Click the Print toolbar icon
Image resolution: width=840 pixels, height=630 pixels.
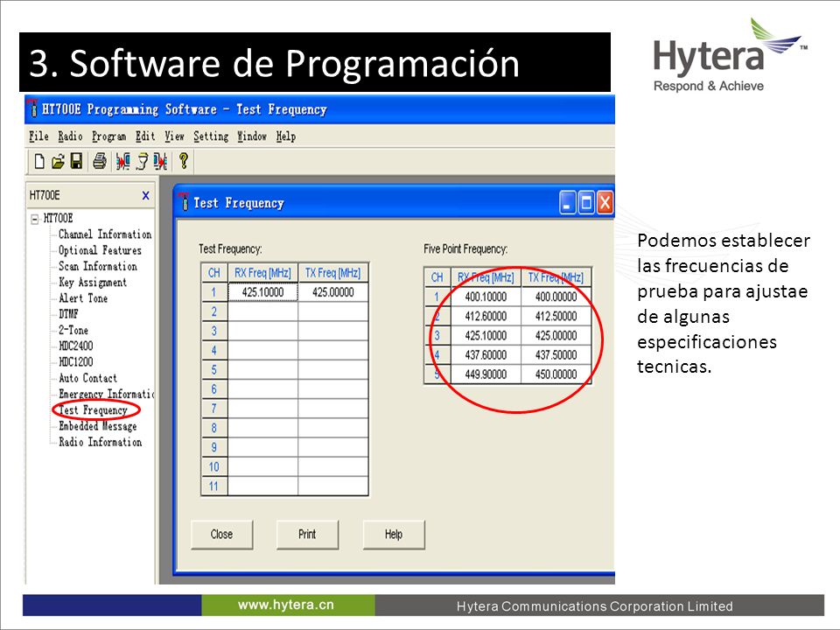point(100,161)
